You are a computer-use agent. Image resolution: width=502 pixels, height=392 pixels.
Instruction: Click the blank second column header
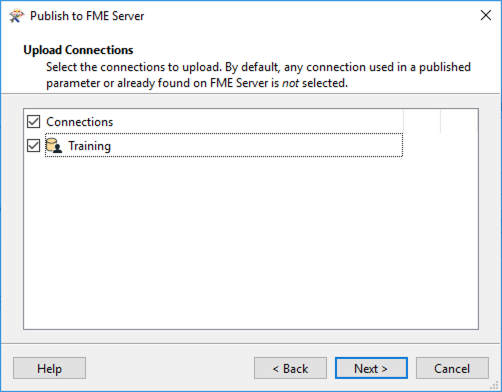422,121
